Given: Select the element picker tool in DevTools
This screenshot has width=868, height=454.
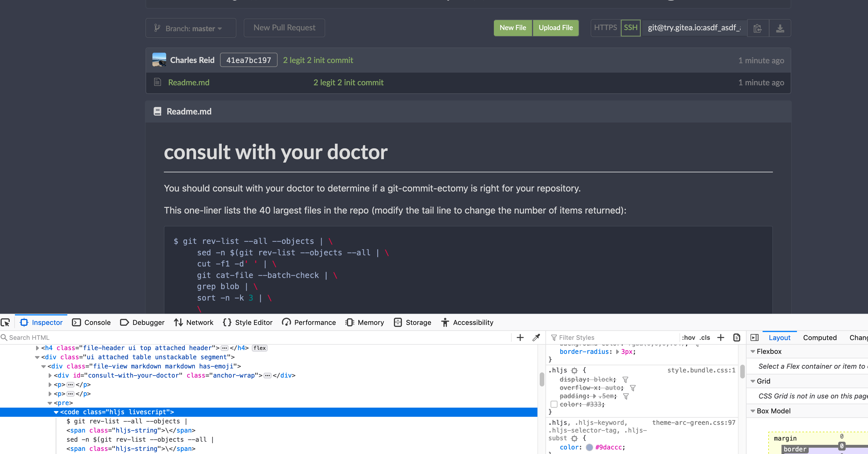Looking at the screenshot, I should pos(5,322).
